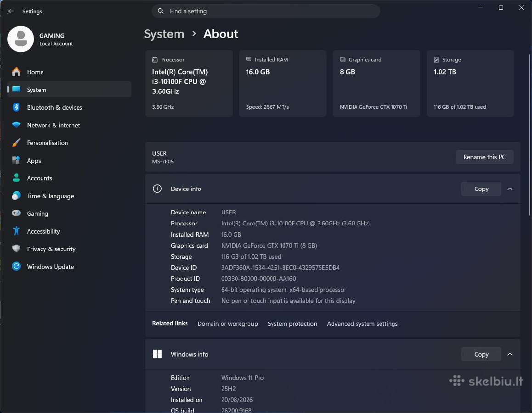This screenshot has height=413, width=532.
Task: Click the NVIDIA GeForce GTX 1070 Ti card caption
Action: coord(373,107)
